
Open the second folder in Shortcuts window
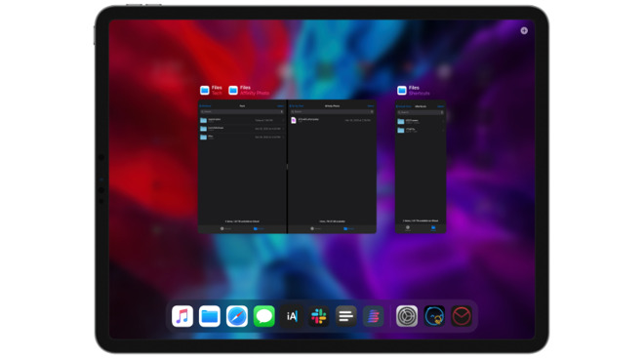[x=421, y=130]
